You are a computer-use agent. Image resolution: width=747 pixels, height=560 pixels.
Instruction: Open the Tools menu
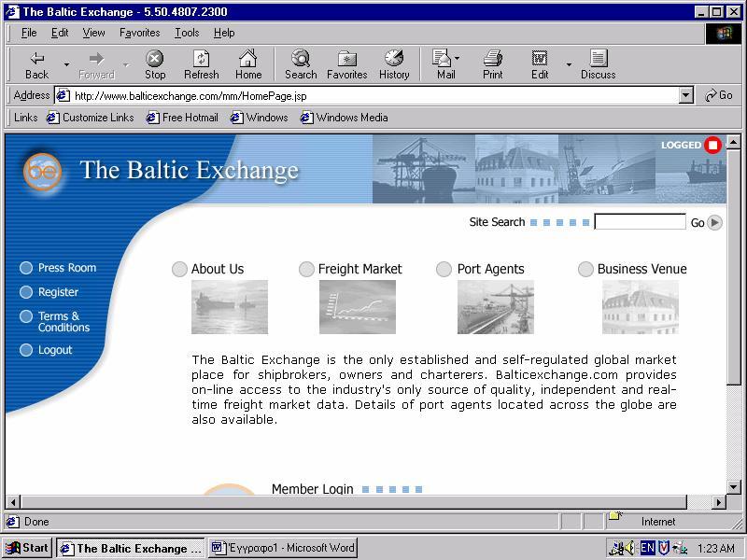[x=187, y=33]
